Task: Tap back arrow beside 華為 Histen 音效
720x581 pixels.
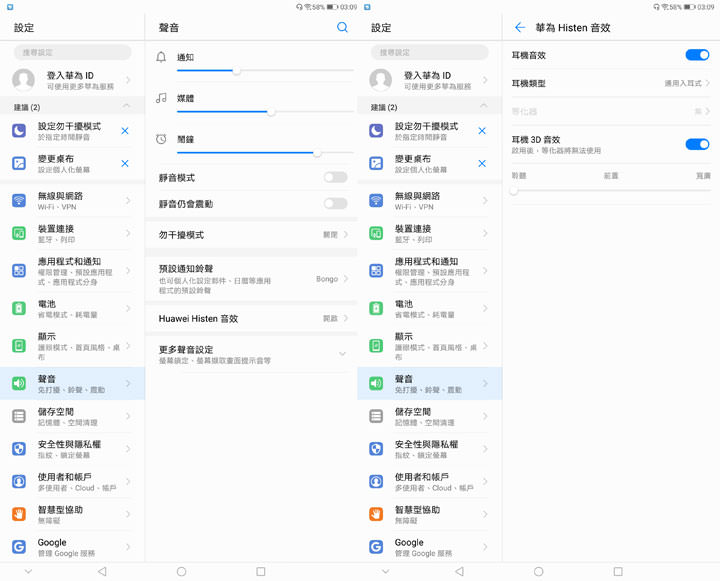Action: click(520, 28)
